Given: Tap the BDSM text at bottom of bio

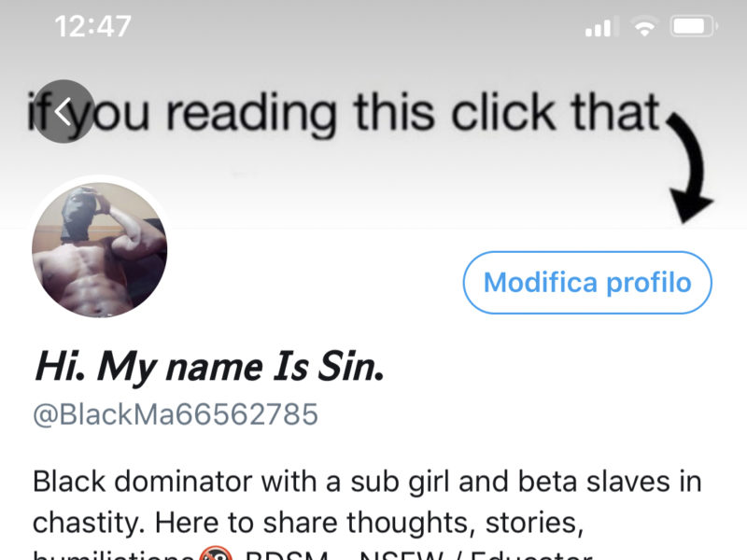Looking at the screenshot, I should point(287,554).
